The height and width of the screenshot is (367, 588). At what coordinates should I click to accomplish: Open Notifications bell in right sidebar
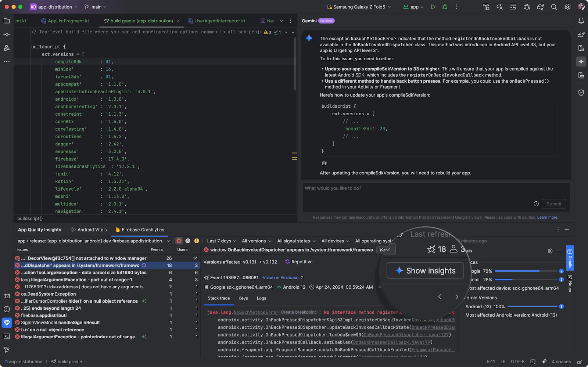[x=581, y=21]
